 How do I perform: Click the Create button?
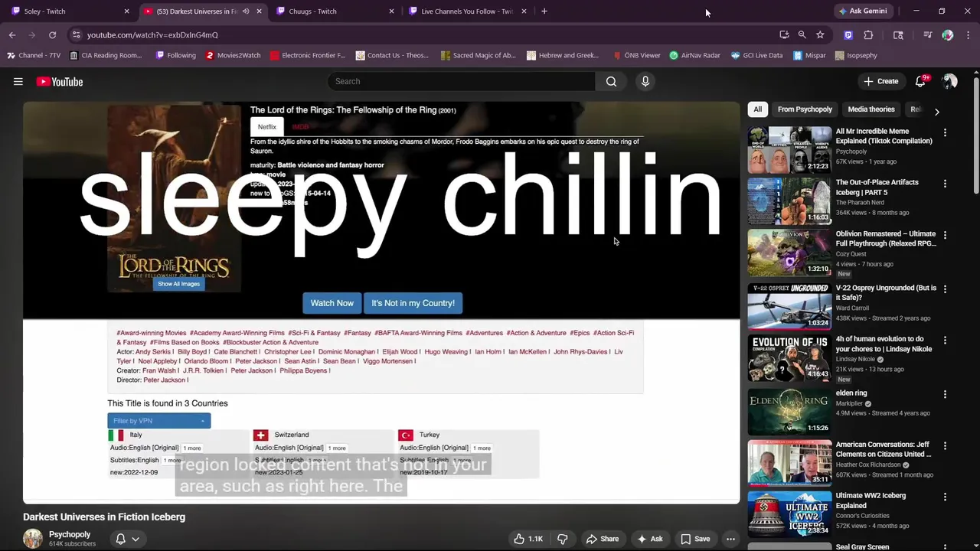point(881,81)
